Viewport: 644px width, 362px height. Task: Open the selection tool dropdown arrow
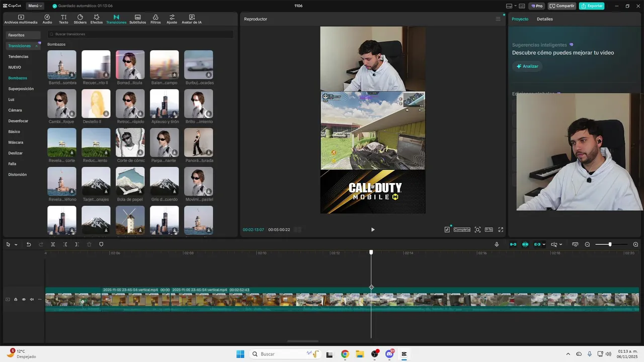16,245
